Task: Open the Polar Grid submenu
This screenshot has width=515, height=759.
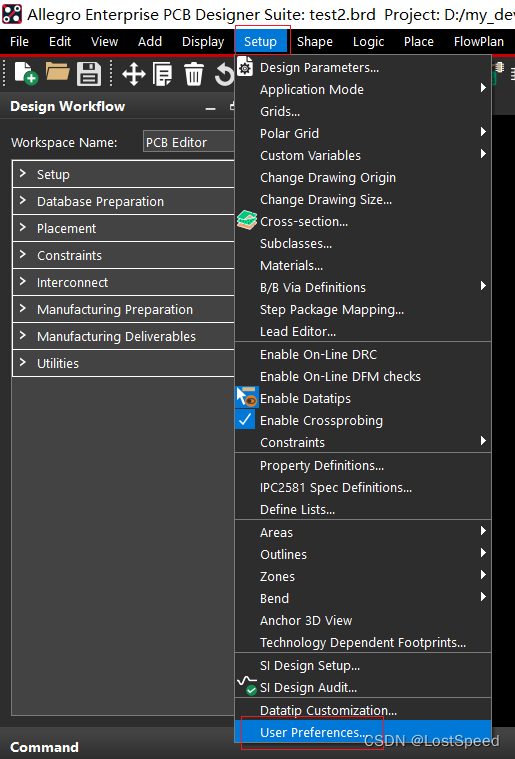Action: point(363,134)
